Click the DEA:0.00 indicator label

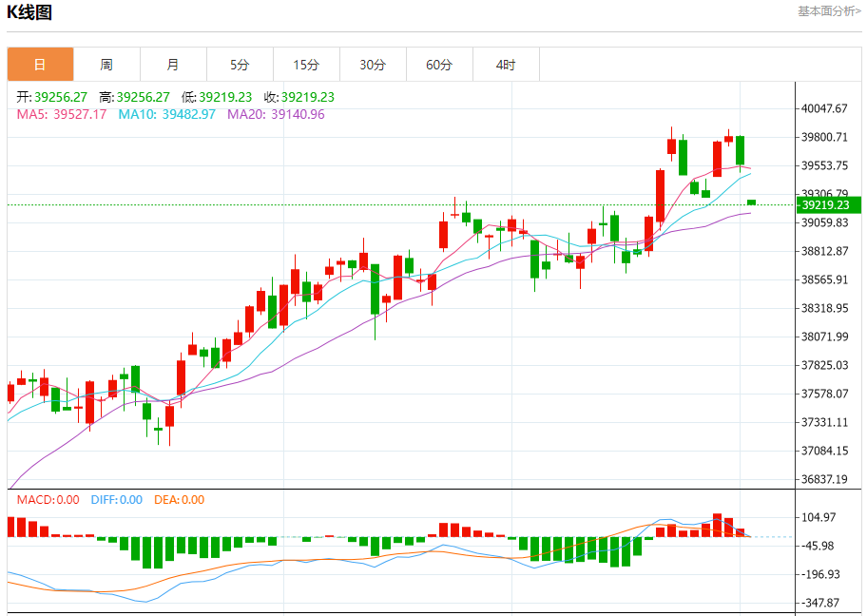[x=179, y=500]
